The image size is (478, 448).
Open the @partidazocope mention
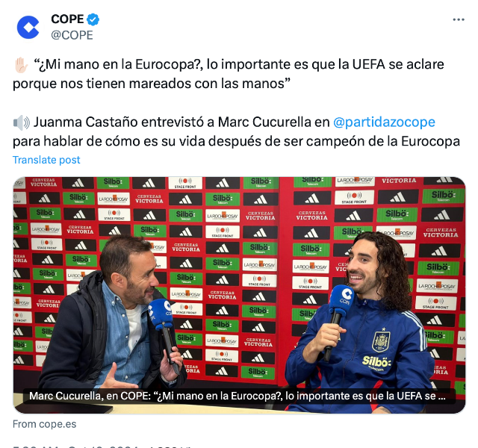point(384,122)
